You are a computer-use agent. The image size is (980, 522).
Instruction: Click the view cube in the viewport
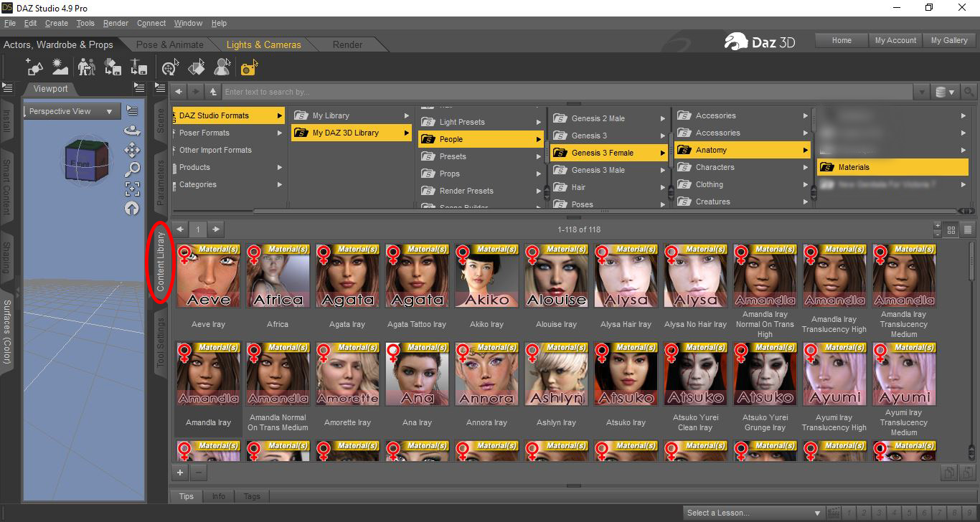(x=87, y=160)
